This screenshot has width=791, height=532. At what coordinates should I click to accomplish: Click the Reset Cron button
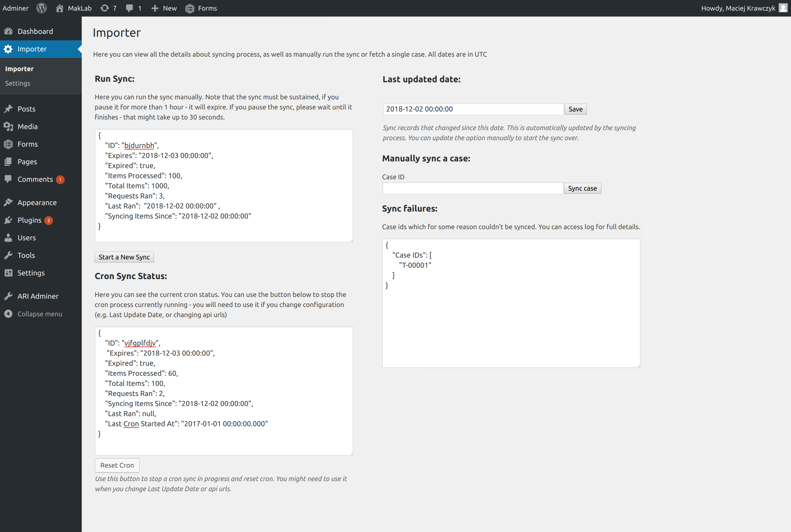tap(117, 465)
